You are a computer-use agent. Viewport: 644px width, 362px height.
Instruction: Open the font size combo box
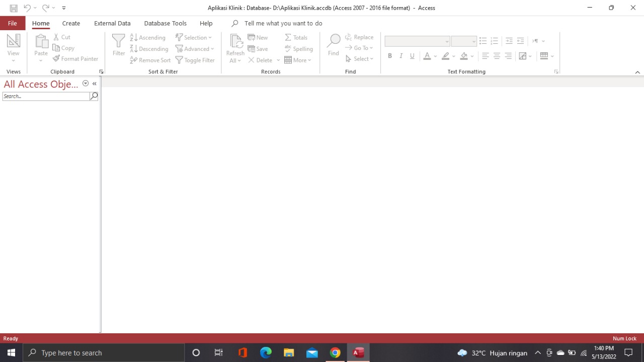pyautogui.click(x=464, y=41)
